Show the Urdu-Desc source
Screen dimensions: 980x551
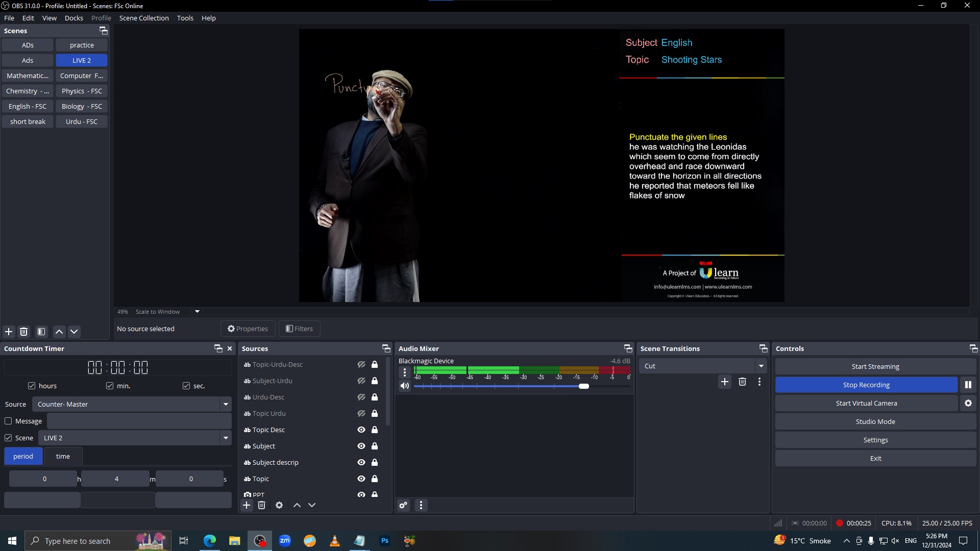pos(361,397)
